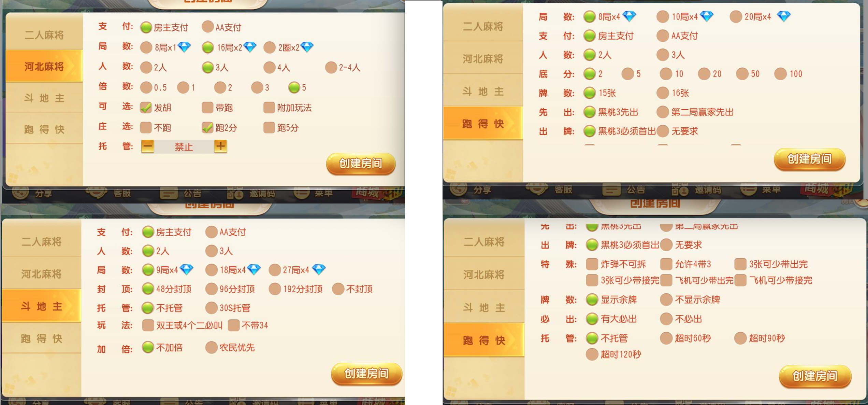Click the 公告 announcement icon in top-left bar

[169, 193]
